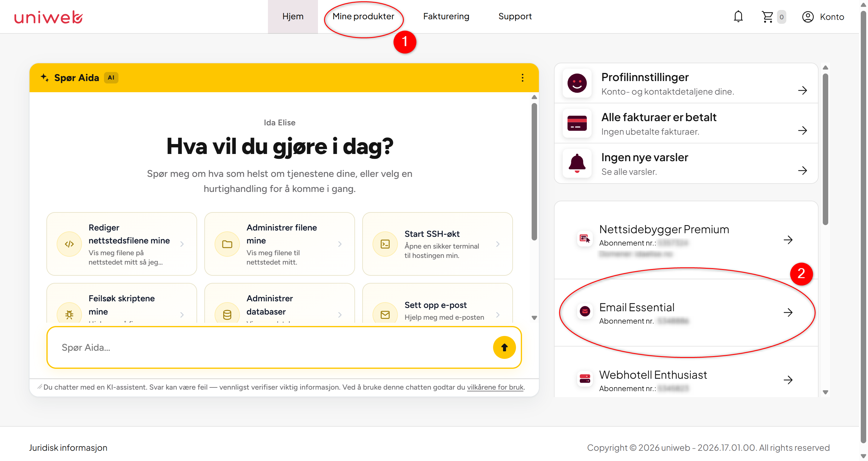Open the notifications bell in header
This screenshot has width=868, height=461.
[x=738, y=17]
